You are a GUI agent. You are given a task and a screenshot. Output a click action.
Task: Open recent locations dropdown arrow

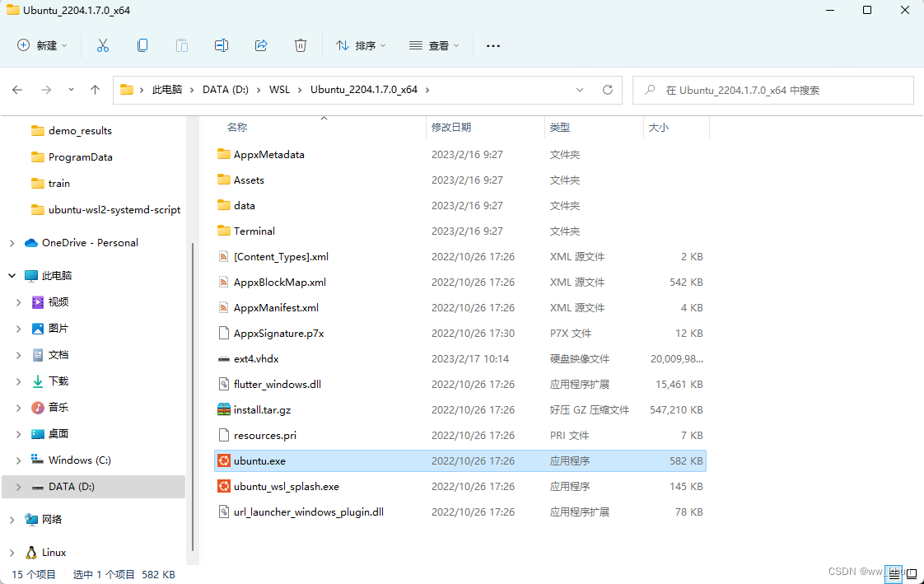pos(71,90)
